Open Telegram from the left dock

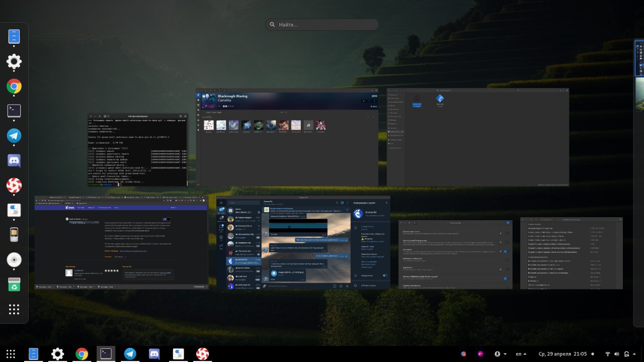(x=14, y=136)
